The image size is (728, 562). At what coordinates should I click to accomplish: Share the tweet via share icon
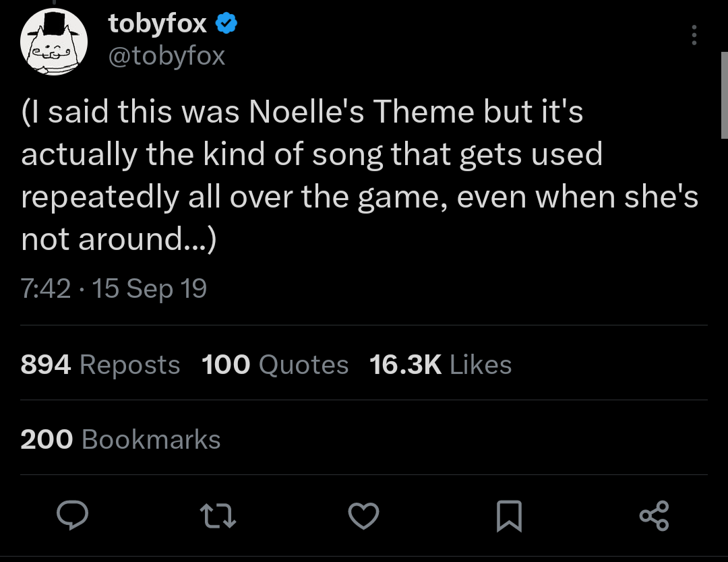point(654,516)
